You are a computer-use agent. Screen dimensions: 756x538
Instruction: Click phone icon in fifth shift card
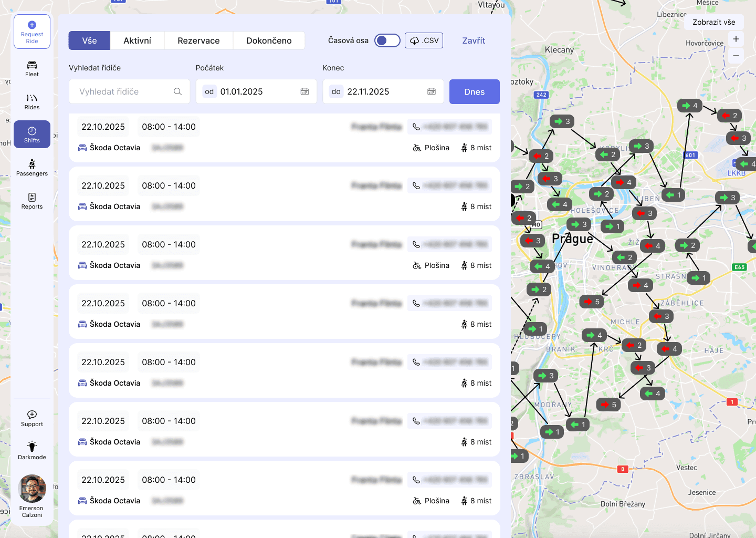416,362
